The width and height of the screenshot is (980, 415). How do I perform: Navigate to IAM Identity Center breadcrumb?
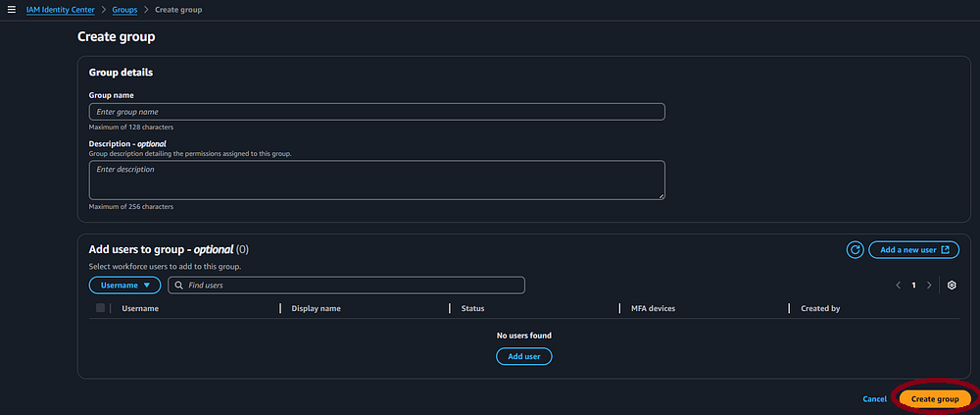point(61,9)
